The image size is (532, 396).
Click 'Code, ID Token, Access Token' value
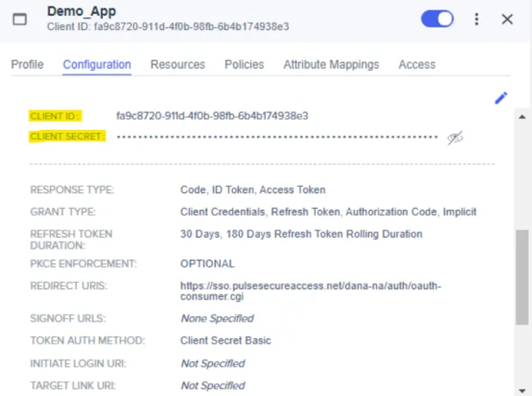click(x=253, y=190)
